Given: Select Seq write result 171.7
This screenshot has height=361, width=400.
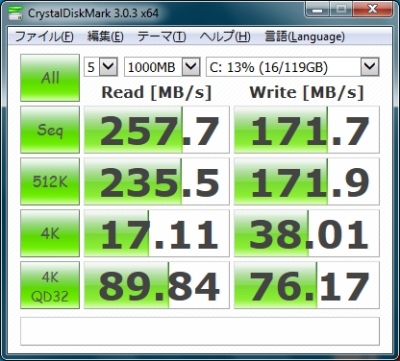Looking at the screenshot, I should pyautogui.click(x=307, y=130).
